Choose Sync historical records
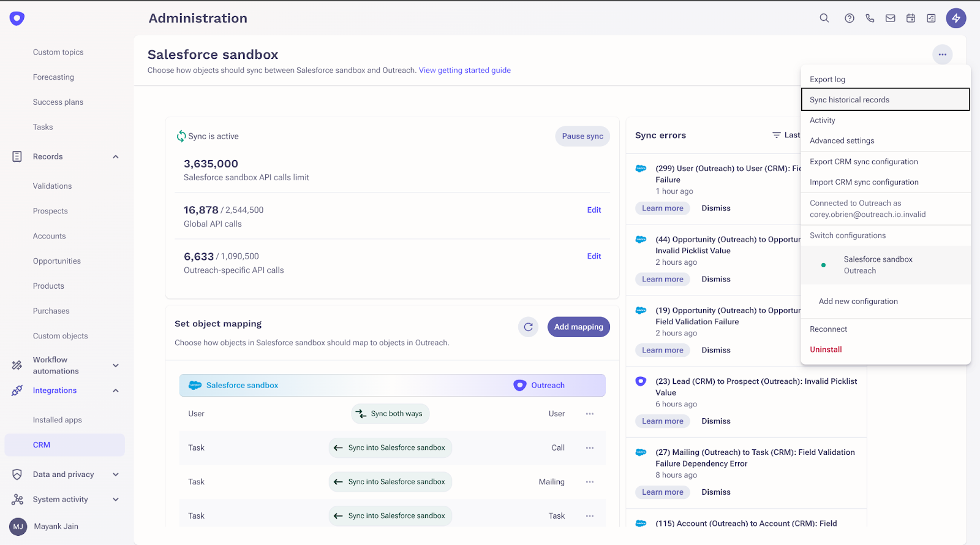 [886, 100]
